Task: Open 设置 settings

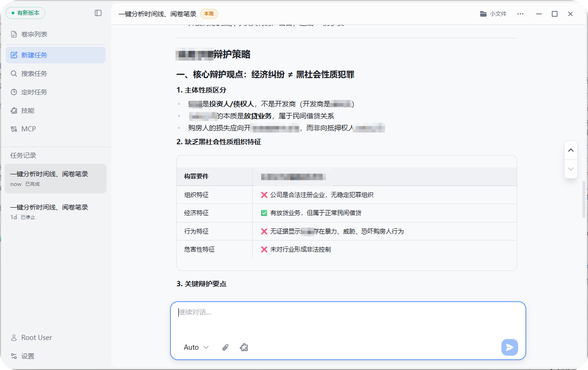Action: 28,356
